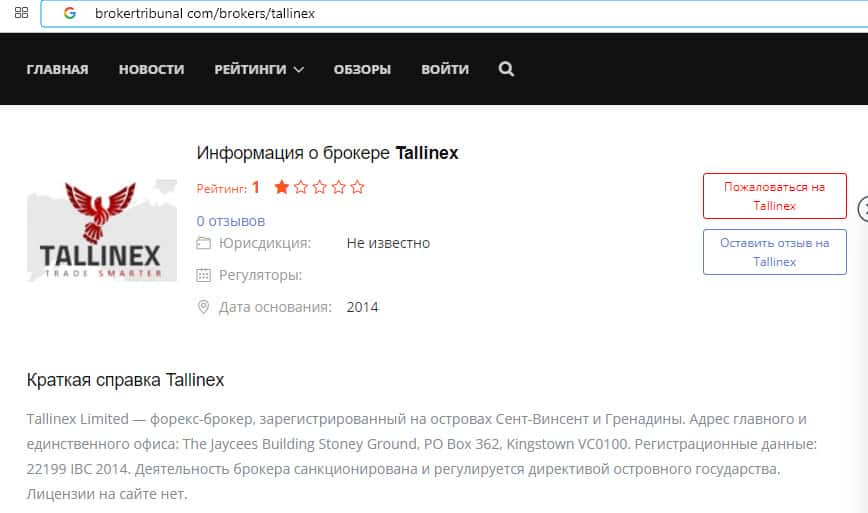Open the '0 отзывов' reviews link

[x=231, y=221]
